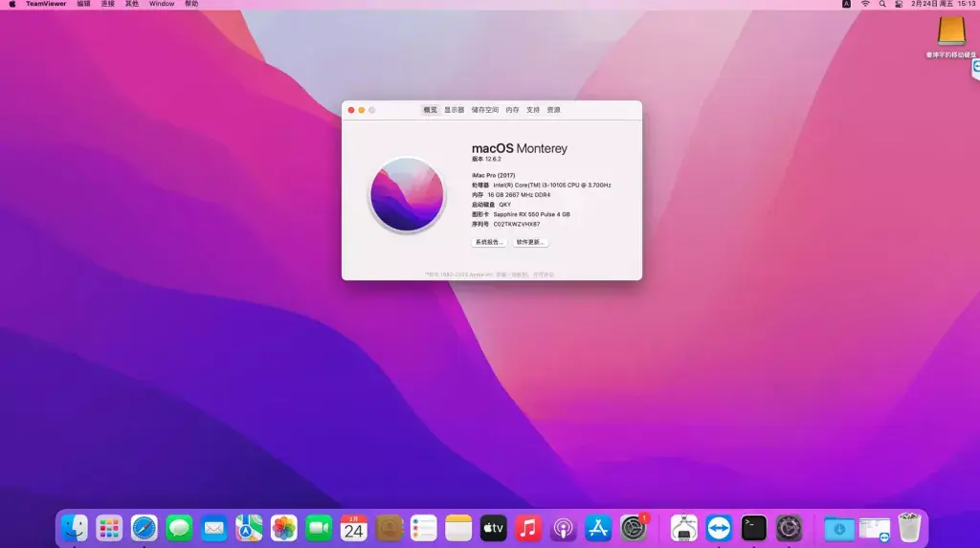This screenshot has width=980, height=548.
Task: Switch to the 支持 tab
Action: 532,110
